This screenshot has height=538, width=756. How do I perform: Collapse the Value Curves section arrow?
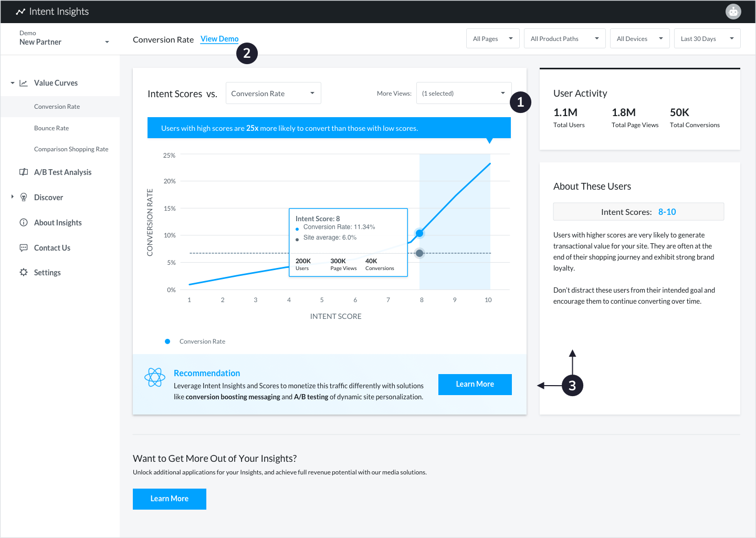point(13,83)
